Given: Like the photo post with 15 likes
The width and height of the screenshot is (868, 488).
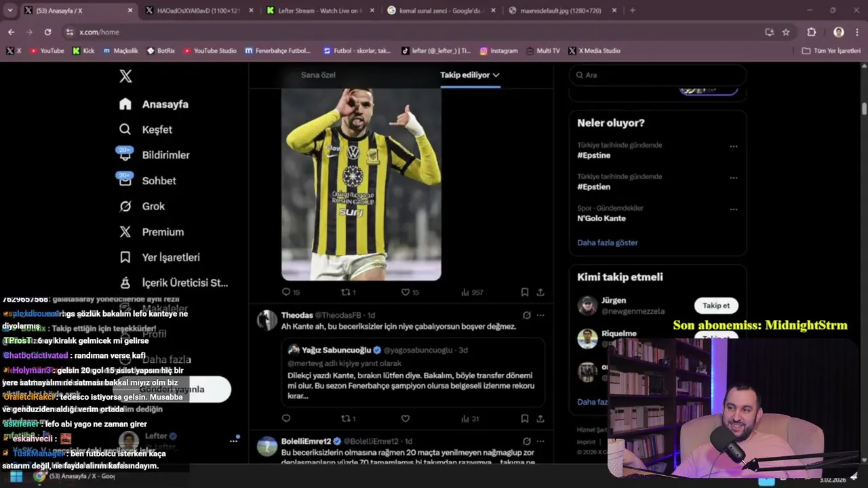Looking at the screenshot, I should pos(410,292).
